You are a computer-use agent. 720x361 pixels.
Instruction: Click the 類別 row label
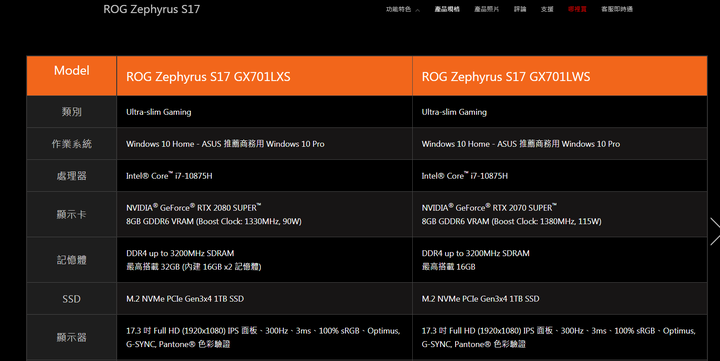[x=72, y=112]
